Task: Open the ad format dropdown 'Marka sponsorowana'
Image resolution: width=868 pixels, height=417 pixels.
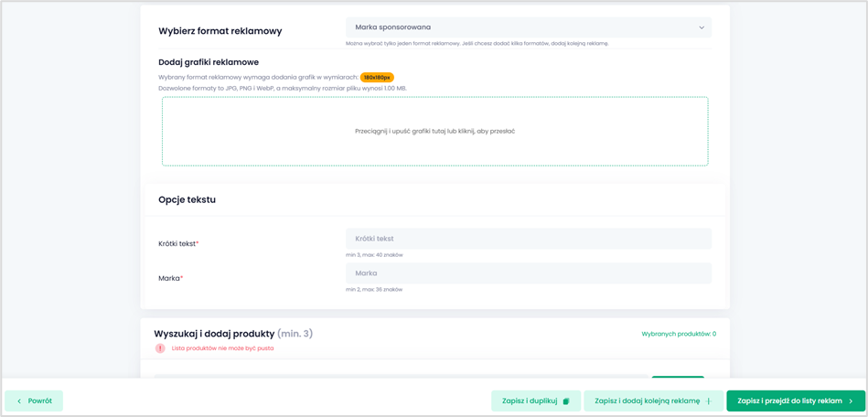Action: [x=528, y=27]
